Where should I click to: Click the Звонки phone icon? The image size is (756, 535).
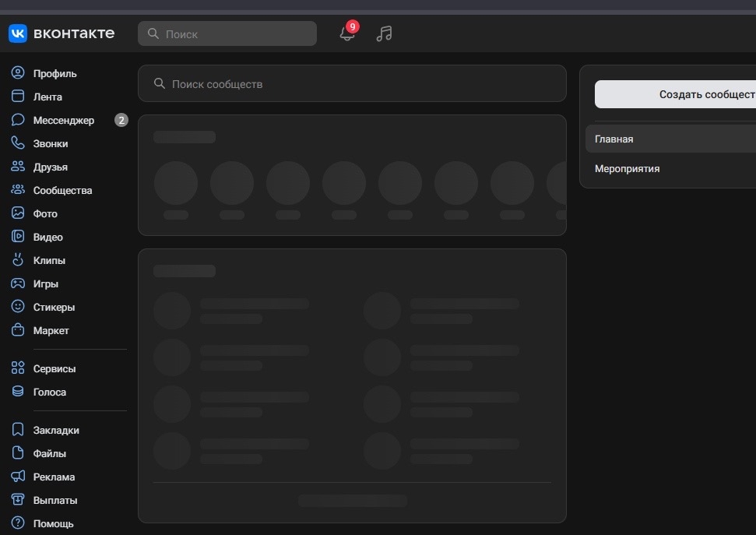pyautogui.click(x=18, y=143)
